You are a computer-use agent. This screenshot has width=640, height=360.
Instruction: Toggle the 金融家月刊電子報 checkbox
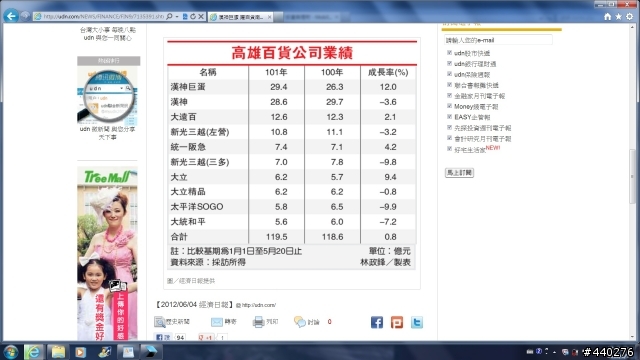click(x=449, y=95)
